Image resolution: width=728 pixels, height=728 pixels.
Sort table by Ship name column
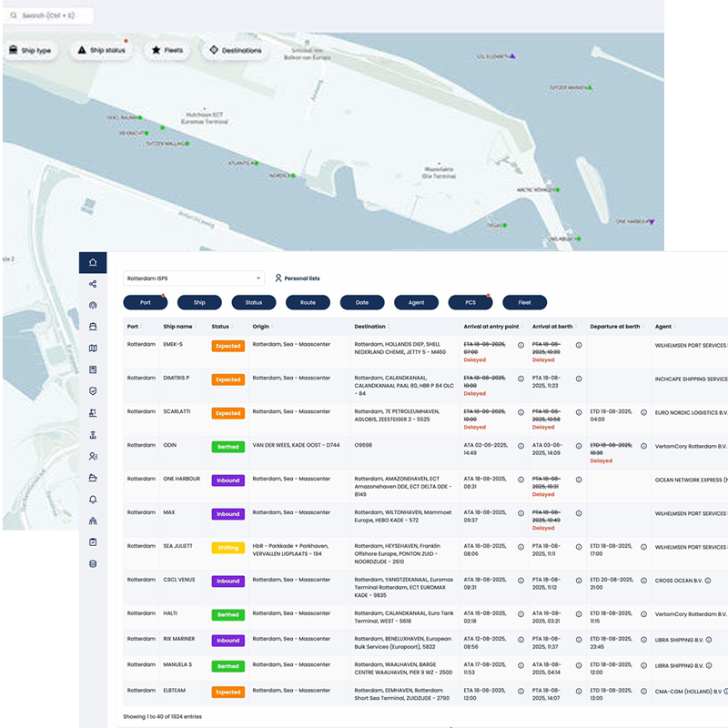[x=179, y=327]
